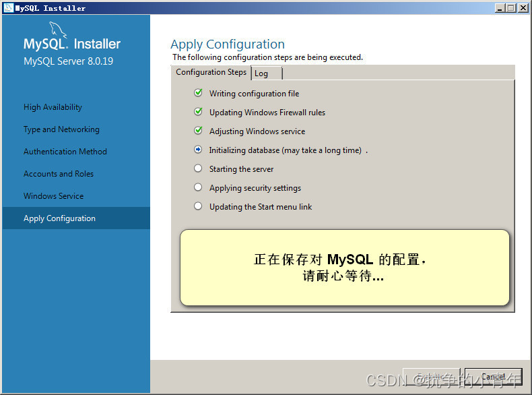Select the Configuration Steps tab

[211, 72]
